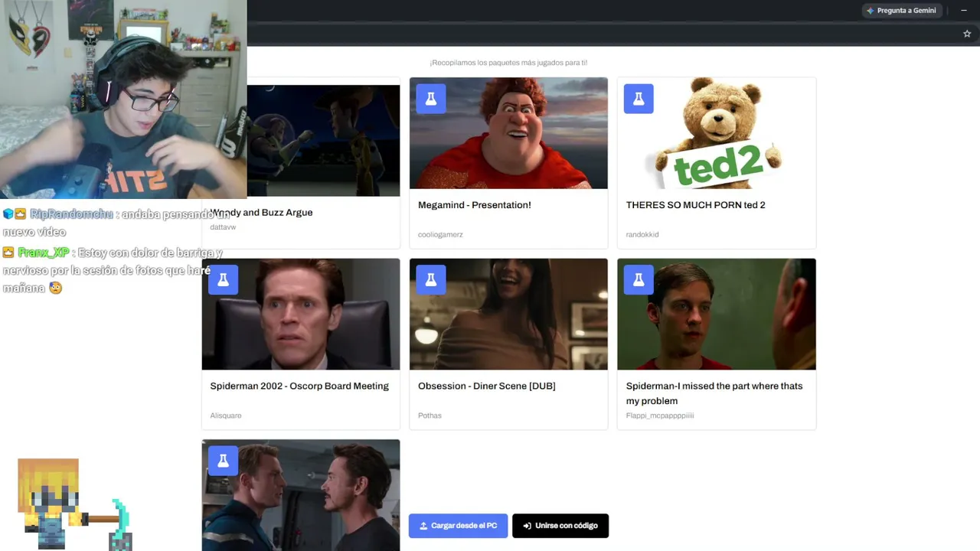Click 'Spiderman-I missed the part where thats my problem'
980x551 pixels.
pos(714,393)
